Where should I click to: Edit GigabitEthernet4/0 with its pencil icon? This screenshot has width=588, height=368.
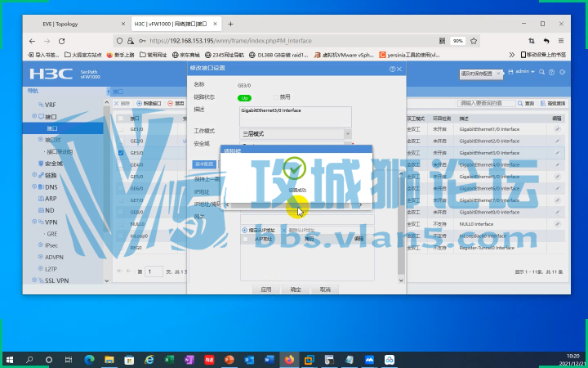[x=557, y=165]
